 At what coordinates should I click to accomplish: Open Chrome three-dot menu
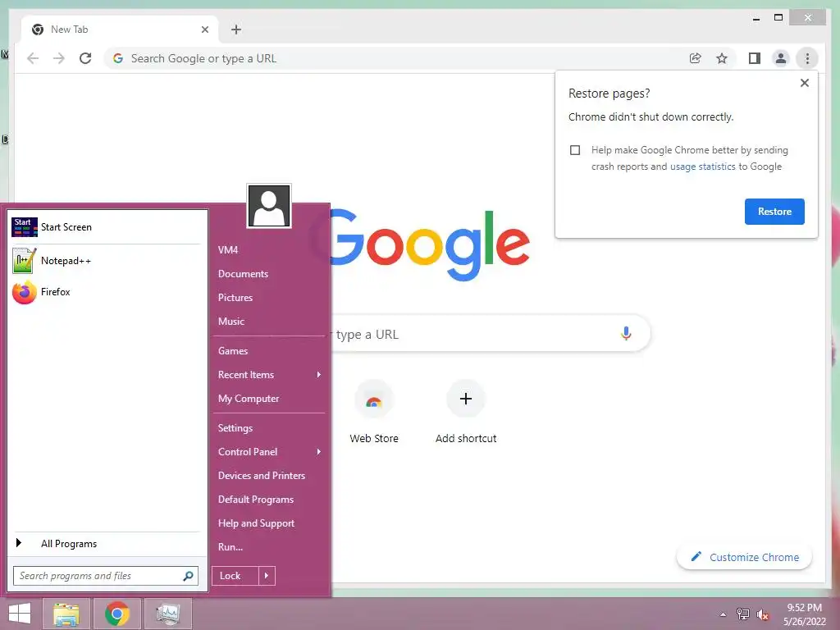807,58
